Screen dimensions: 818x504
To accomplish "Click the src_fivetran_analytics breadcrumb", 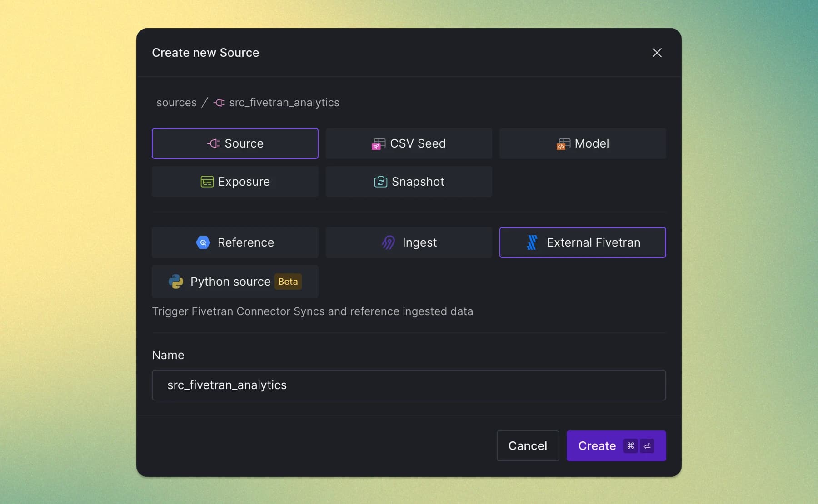I will click(284, 103).
